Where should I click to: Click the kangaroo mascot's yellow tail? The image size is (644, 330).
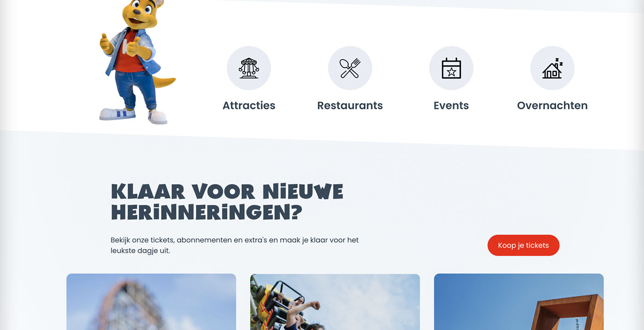[165, 81]
